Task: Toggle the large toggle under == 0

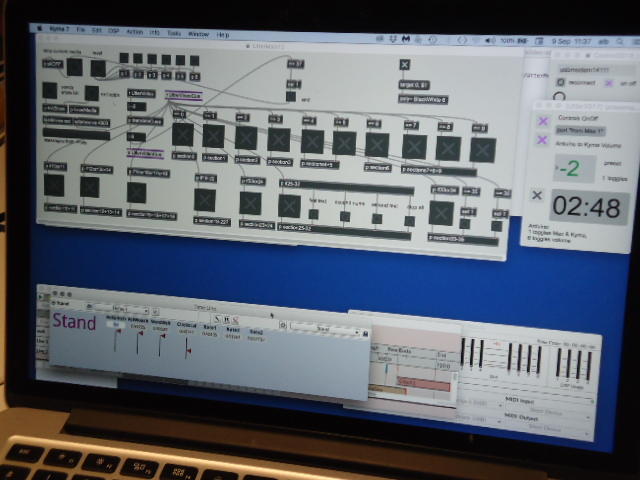Action: point(182,134)
